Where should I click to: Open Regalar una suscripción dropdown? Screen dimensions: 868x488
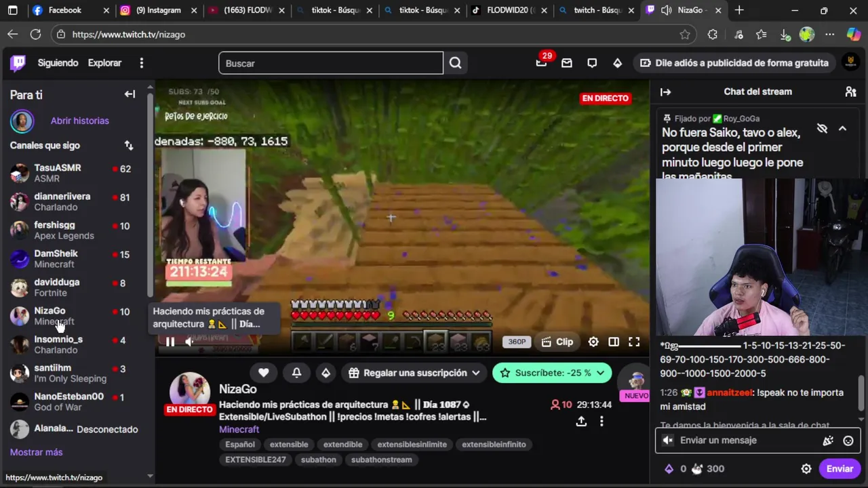[414, 373]
